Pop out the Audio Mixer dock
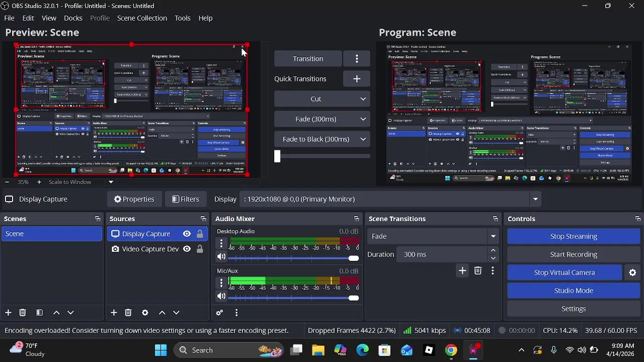 tap(357, 219)
